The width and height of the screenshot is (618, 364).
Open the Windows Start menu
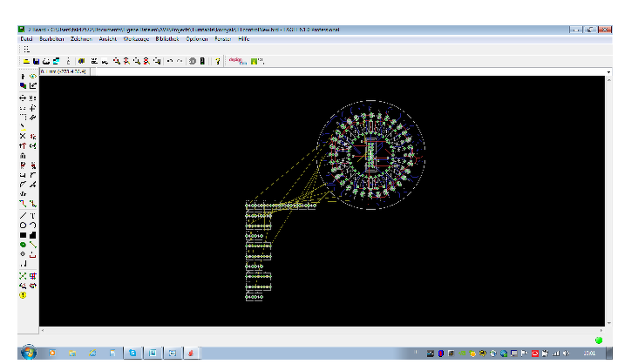click(28, 353)
